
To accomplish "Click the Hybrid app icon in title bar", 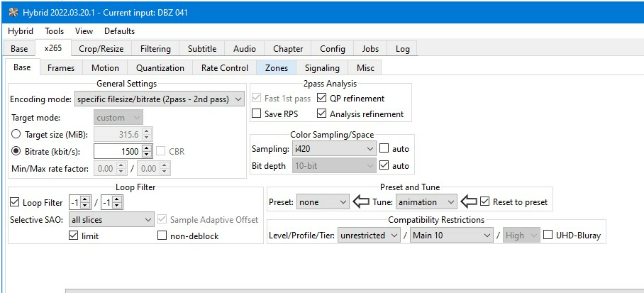I will pyautogui.click(x=13, y=12).
